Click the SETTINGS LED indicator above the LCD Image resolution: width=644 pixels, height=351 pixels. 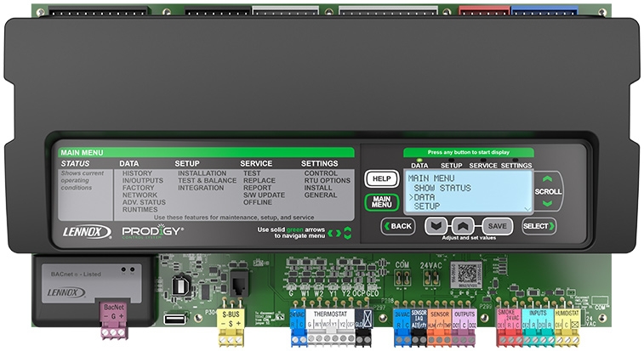516,160
